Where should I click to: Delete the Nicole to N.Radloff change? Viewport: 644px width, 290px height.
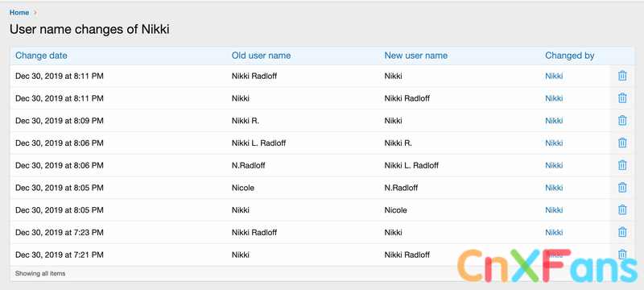[622, 188]
